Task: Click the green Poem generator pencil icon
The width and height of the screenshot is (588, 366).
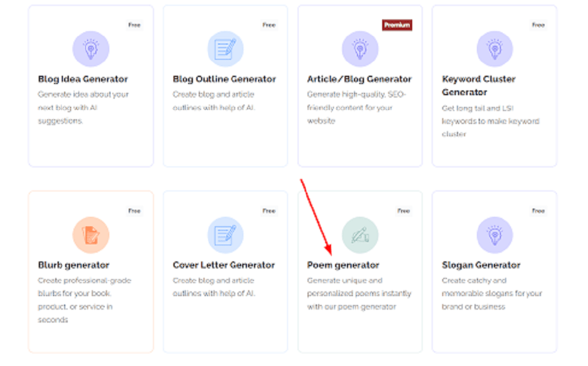Action: pos(360,235)
